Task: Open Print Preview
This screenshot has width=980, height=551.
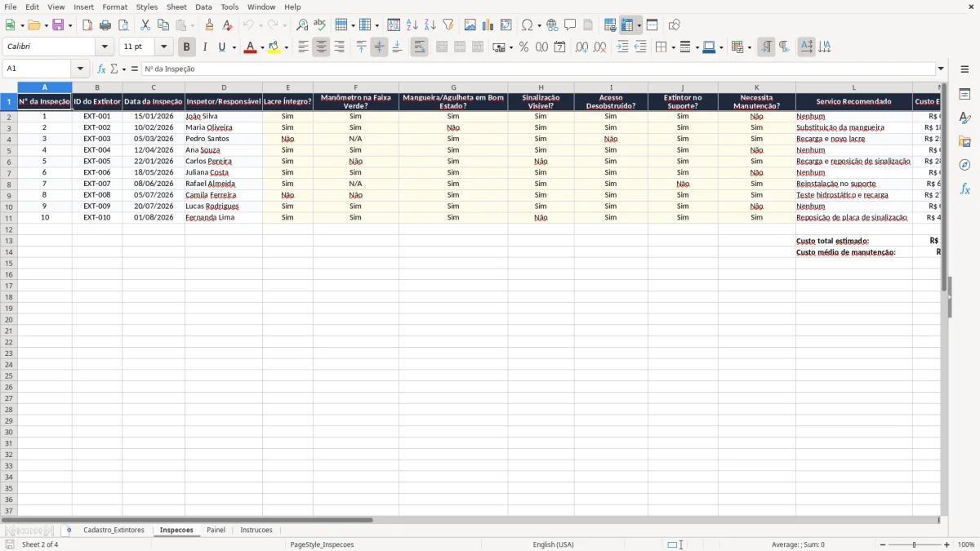Action: 123,25
